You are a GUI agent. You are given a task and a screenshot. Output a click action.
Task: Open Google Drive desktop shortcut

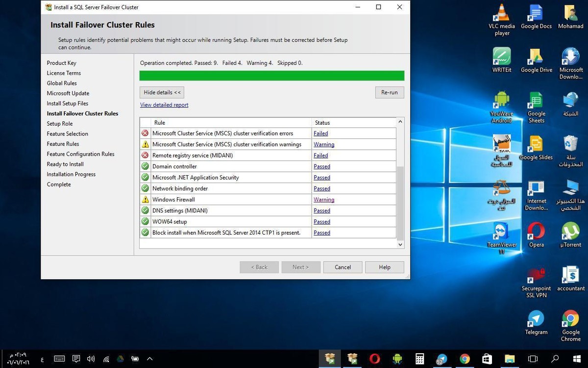(536, 60)
